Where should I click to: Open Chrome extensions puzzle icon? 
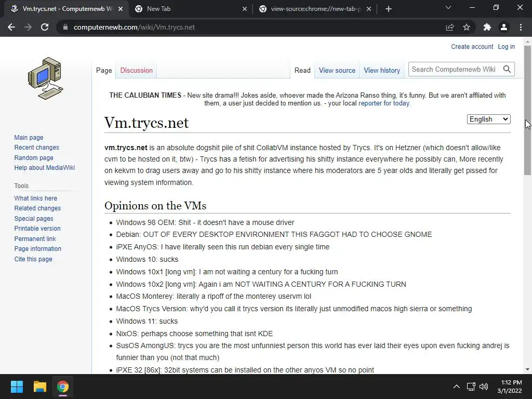click(487, 27)
